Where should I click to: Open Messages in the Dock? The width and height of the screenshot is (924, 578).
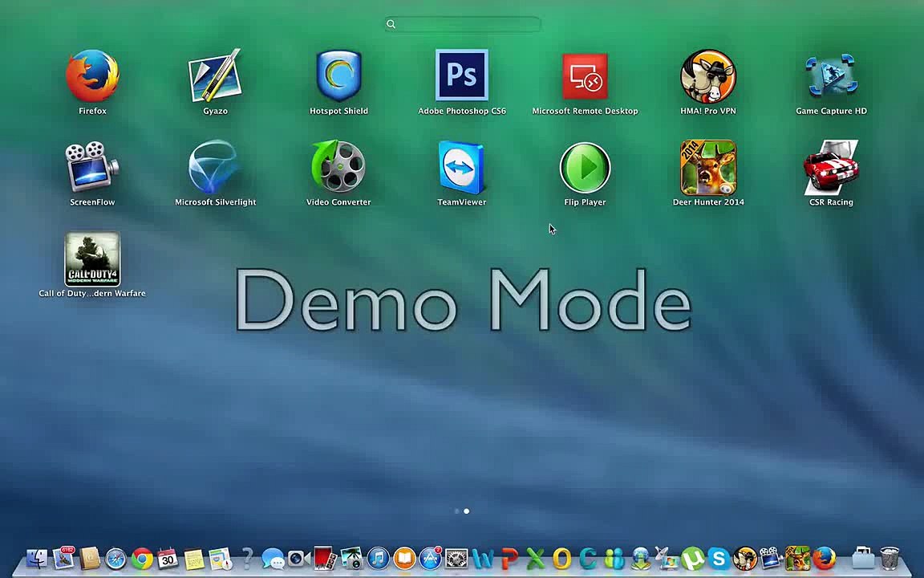tap(272, 559)
